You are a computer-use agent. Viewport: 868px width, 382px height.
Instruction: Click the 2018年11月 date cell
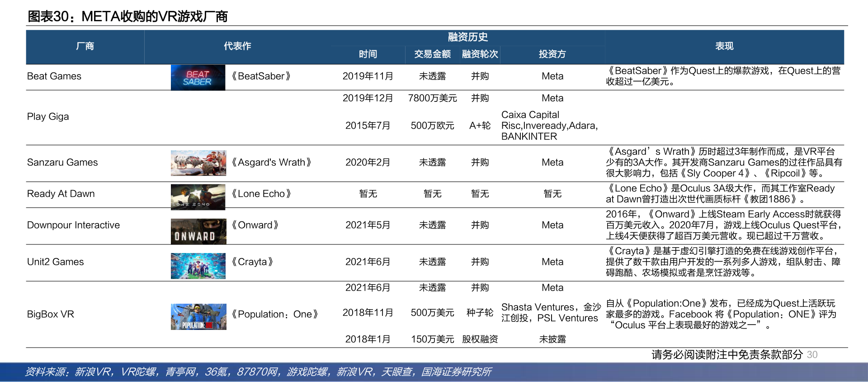(x=368, y=312)
